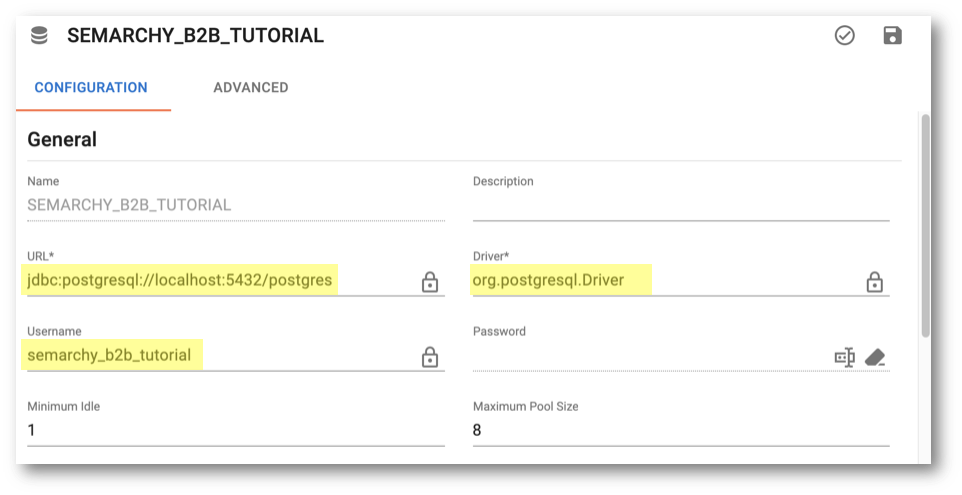962x495 pixels.
Task: Click the database icon beside SEMARCHY_B2B_TUTORIAL title
Action: pos(39,36)
